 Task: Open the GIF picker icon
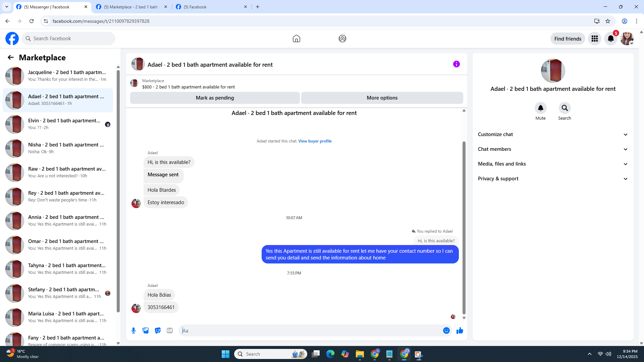(170, 330)
